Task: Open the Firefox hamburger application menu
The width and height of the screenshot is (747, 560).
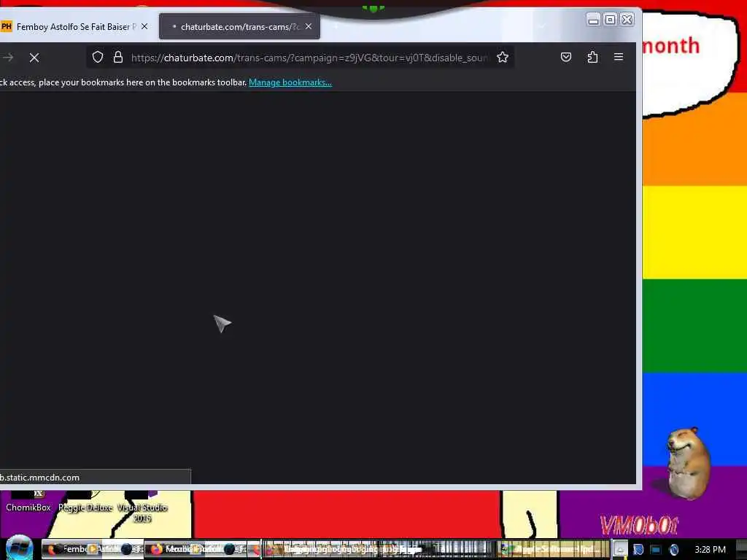Action: click(619, 57)
